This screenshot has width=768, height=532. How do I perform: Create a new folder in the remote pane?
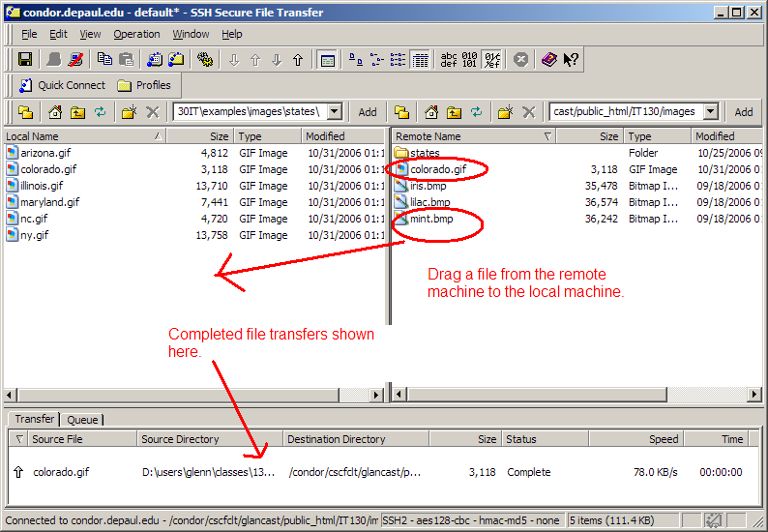click(506, 112)
